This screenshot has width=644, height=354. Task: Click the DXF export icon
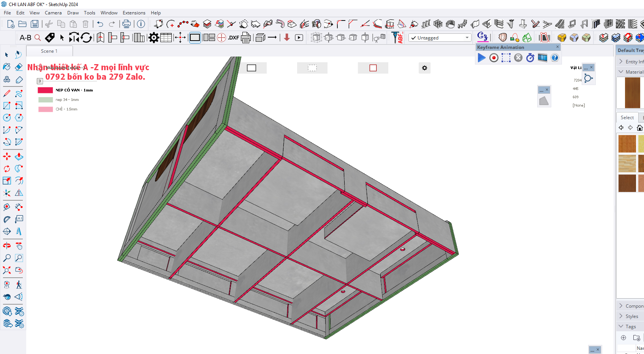pyautogui.click(x=233, y=38)
